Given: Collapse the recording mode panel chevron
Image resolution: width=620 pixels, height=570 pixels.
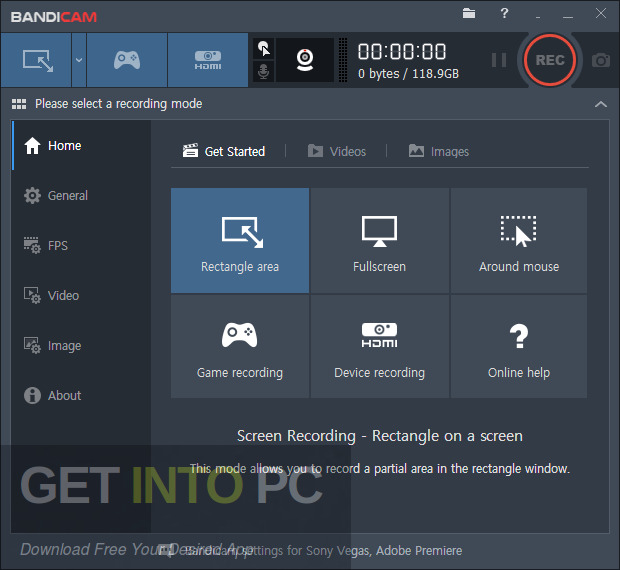Looking at the screenshot, I should pyautogui.click(x=601, y=104).
